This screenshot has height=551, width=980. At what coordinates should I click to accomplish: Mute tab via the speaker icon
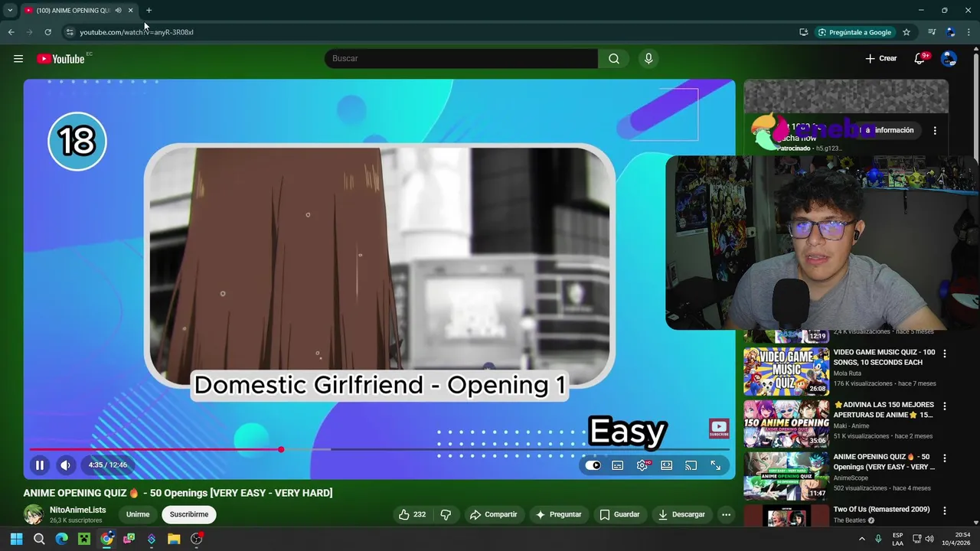118,11
